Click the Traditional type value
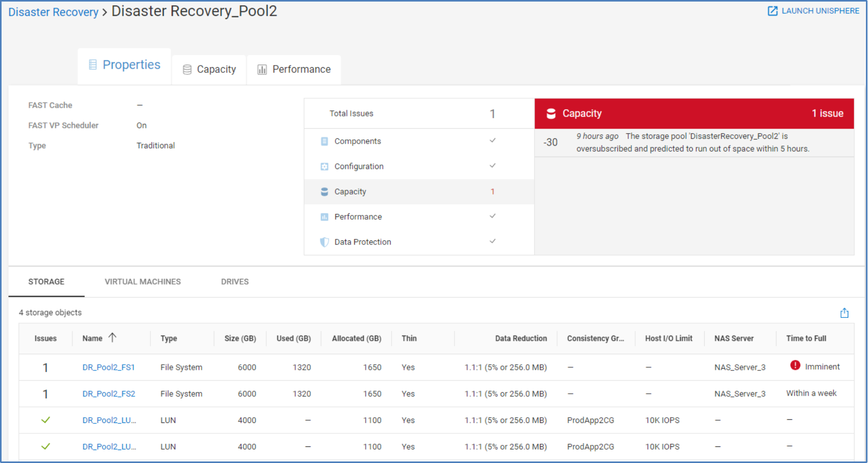Image resolution: width=868 pixels, height=463 pixels. (156, 146)
